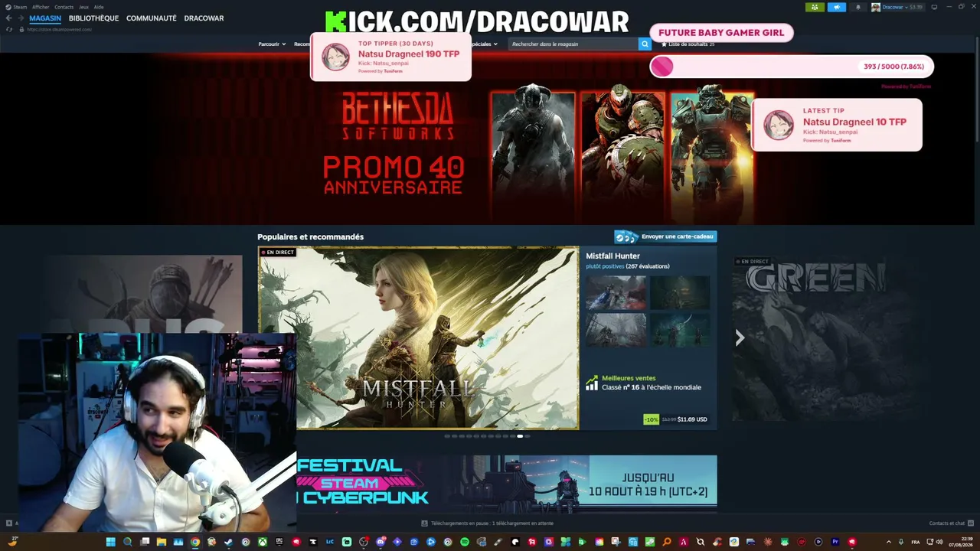Open the Mistfall Hunter featured banner

point(419,337)
